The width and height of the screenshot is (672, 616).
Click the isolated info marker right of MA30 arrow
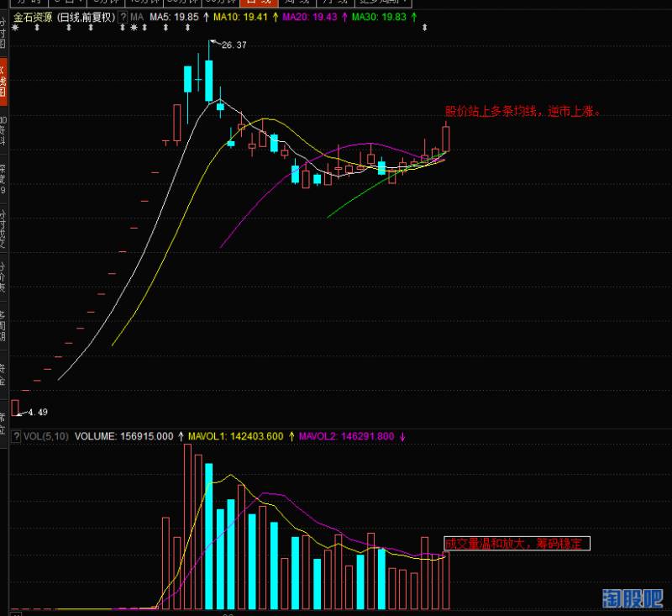[424, 28]
